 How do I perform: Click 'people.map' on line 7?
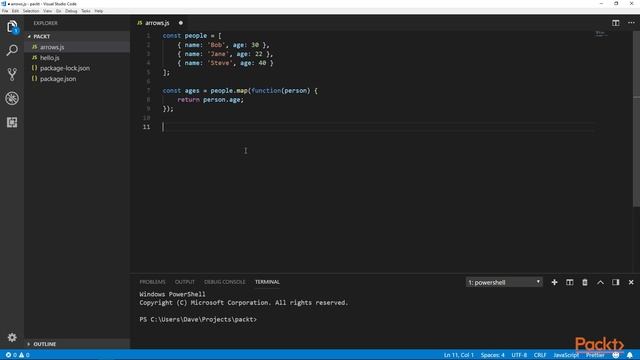[229, 91]
